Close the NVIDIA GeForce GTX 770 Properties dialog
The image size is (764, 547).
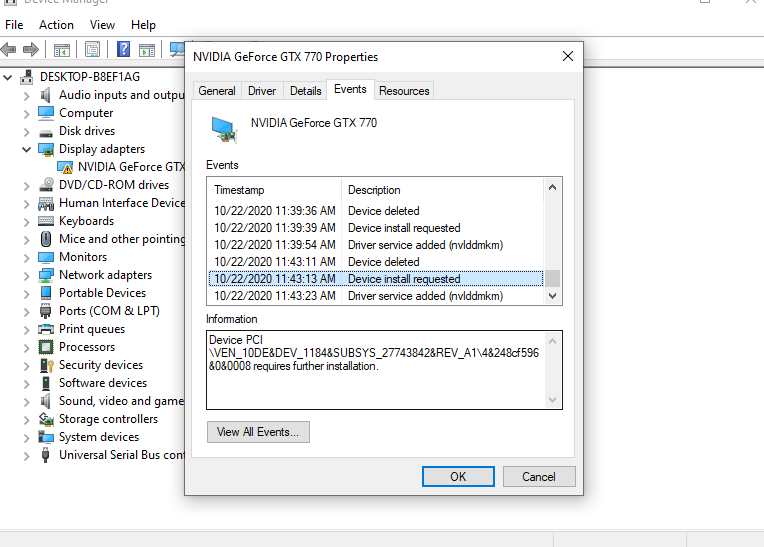(568, 57)
